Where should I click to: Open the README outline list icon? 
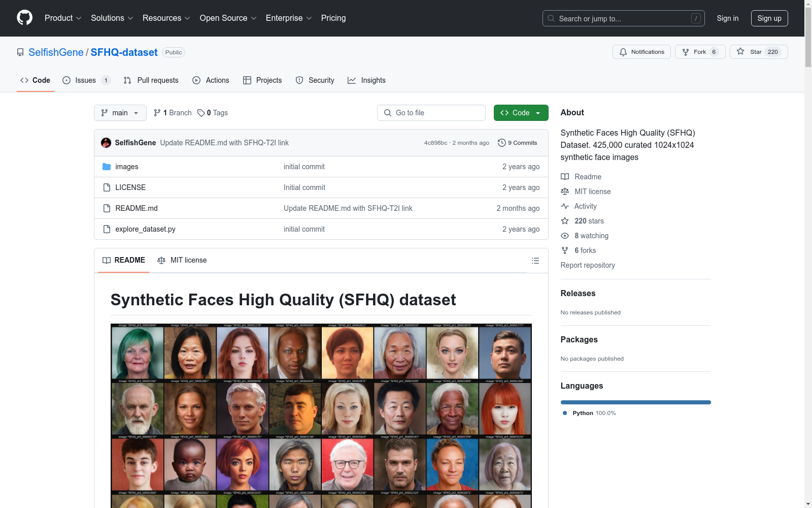tap(535, 260)
